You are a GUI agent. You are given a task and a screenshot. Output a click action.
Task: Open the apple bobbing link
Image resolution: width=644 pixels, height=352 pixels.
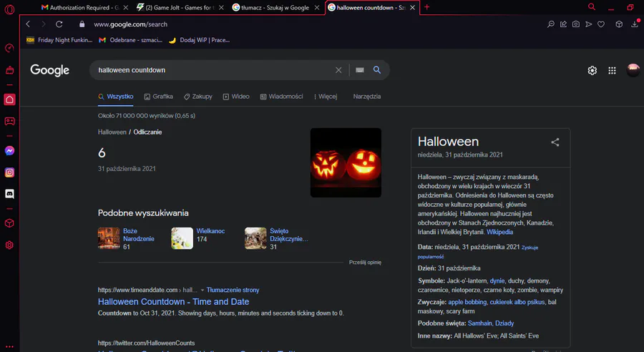(467, 302)
